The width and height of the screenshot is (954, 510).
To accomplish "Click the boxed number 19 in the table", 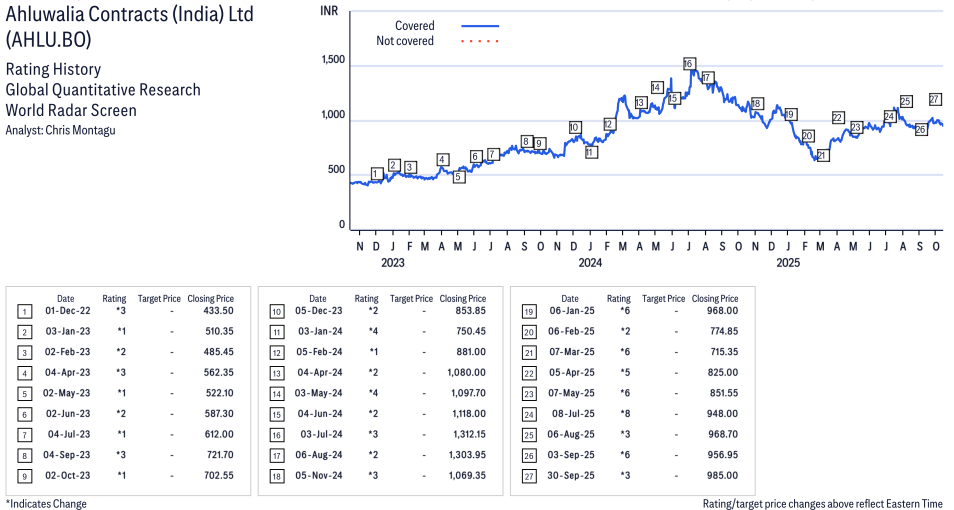I will pyautogui.click(x=528, y=311).
